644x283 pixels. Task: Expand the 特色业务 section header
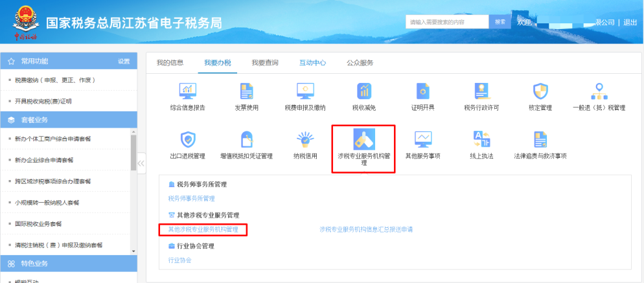click(68, 264)
